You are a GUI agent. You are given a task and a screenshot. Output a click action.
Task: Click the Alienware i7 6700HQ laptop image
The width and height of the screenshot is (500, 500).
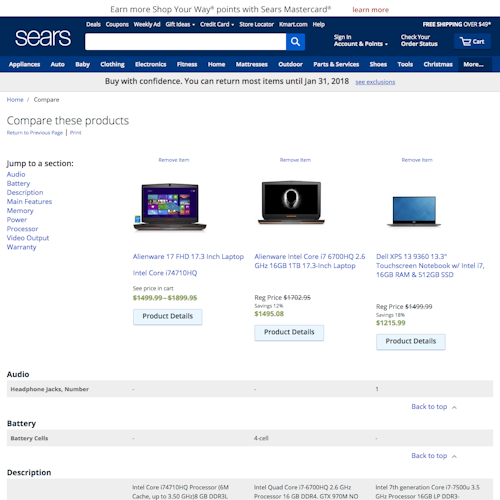(x=291, y=202)
